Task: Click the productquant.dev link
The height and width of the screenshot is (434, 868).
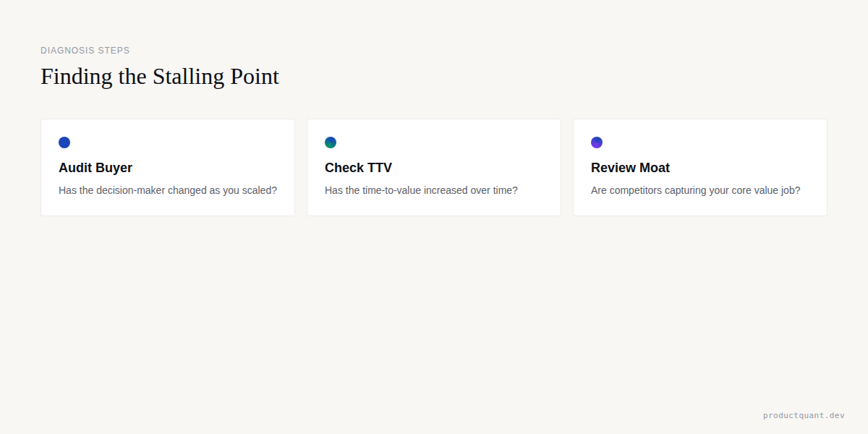Action: pos(804,415)
